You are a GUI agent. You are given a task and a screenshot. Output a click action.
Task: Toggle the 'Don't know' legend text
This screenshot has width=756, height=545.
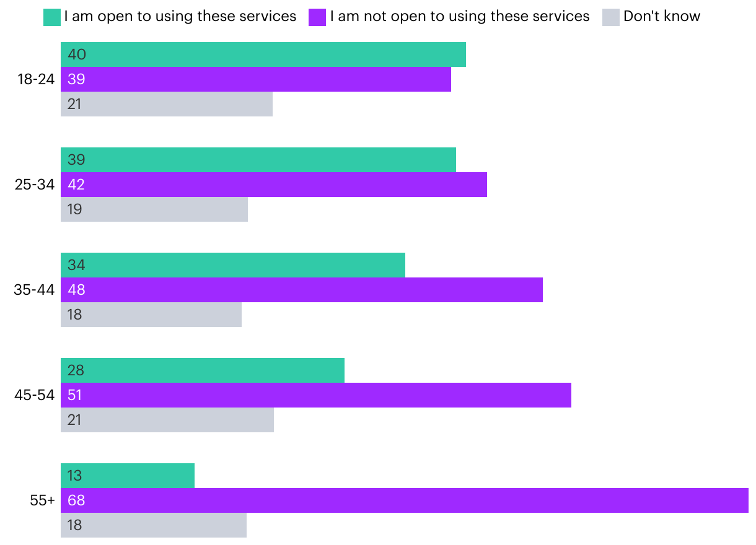(662, 17)
